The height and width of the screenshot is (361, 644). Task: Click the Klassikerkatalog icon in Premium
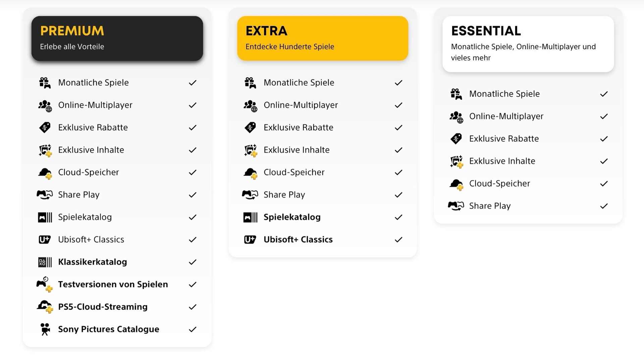tap(45, 262)
